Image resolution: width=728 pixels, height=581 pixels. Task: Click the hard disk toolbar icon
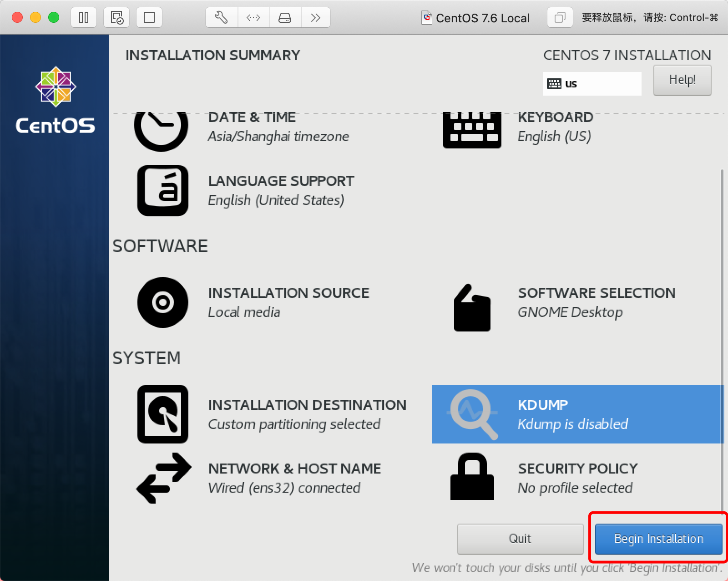[x=285, y=17]
